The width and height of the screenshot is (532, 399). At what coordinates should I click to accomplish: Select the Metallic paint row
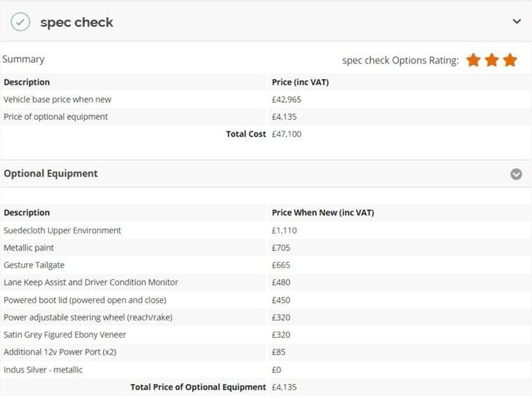coord(29,248)
